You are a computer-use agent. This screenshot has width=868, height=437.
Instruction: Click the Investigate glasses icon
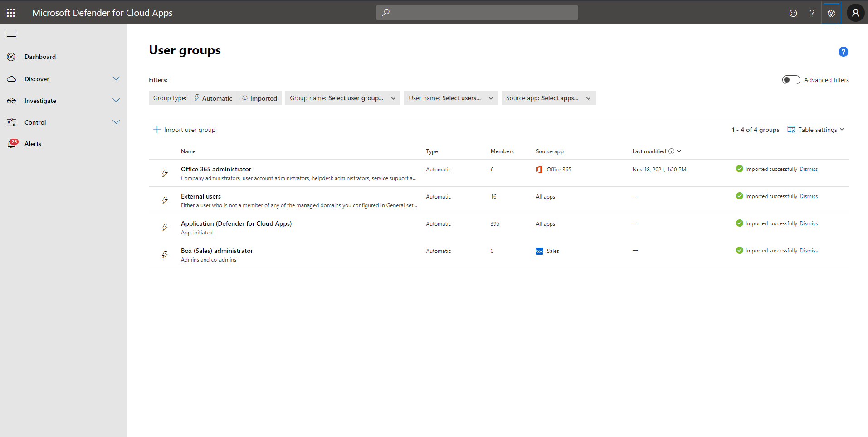coord(11,101)
